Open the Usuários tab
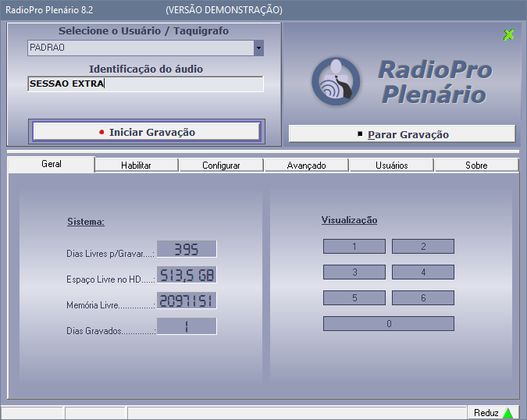527x420 pixels. (392, 166)
